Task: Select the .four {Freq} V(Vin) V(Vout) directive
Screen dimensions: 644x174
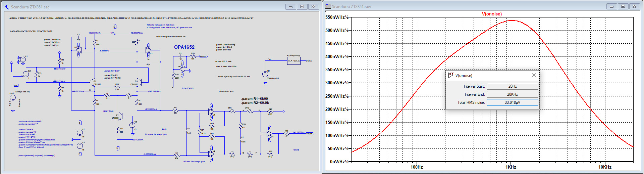Action: (31, 147)
